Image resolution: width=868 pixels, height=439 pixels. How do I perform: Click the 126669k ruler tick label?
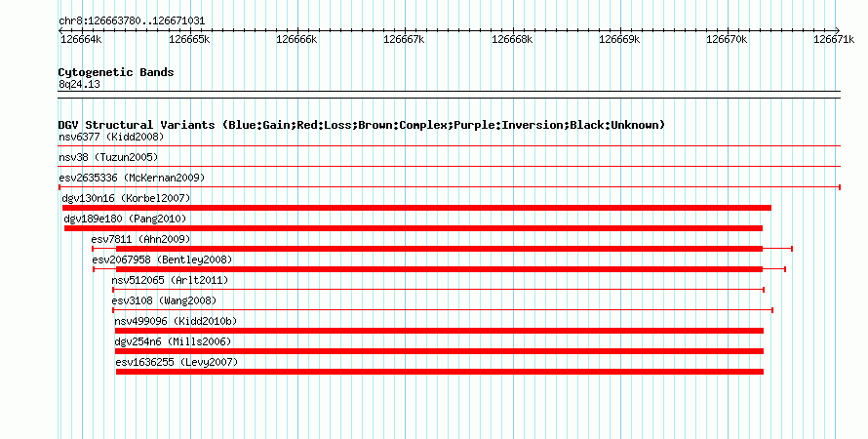(x=619, y=39)
